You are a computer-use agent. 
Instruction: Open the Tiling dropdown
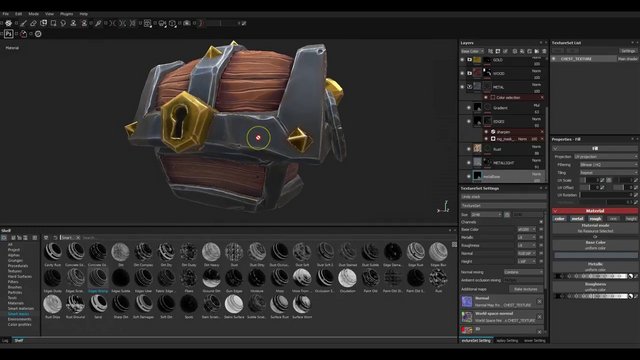pyautogui.click(x=609, y=173)
